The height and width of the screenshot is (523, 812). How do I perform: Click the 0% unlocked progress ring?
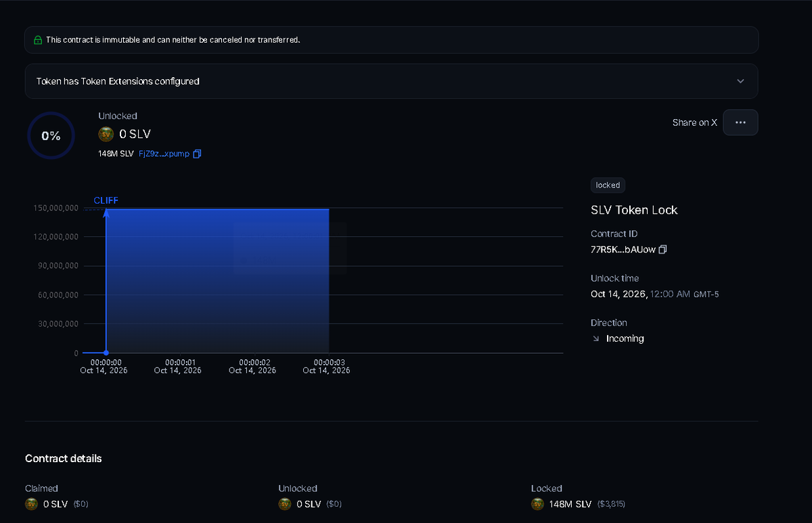click(51, 135)
